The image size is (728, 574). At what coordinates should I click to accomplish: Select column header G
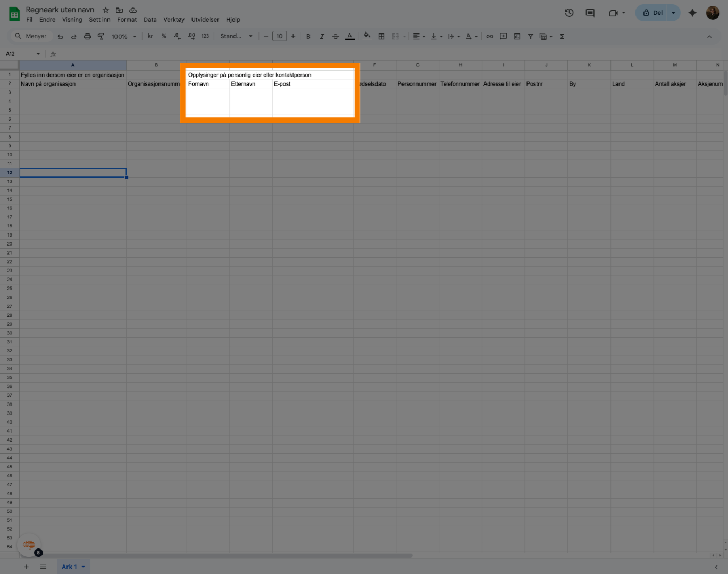click(x=417, y=65)
